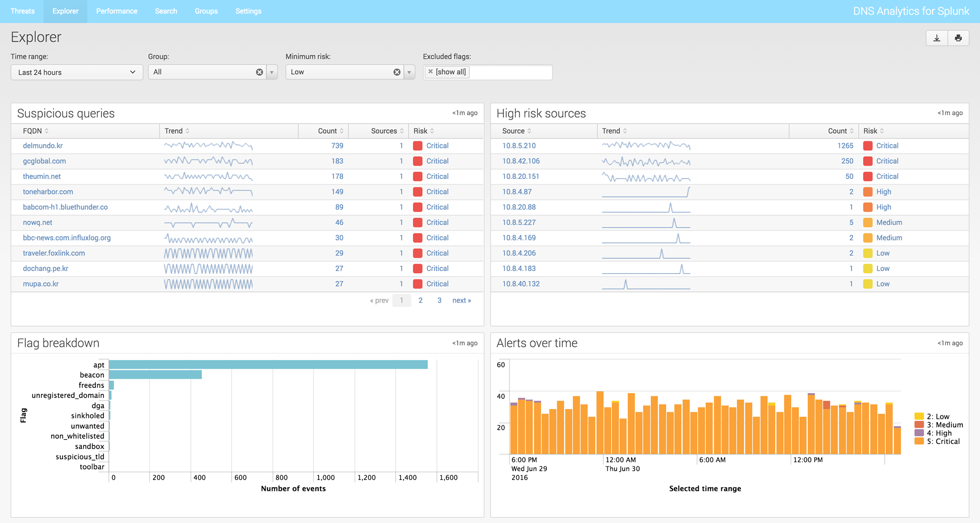Open source 10.8.42.106 link

[x=521, y=161]
